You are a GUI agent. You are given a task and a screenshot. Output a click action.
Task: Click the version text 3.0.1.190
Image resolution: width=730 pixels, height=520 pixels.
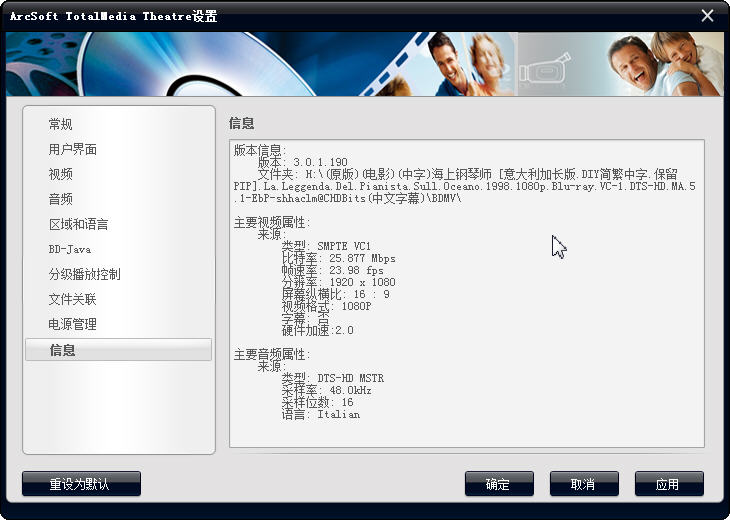point(320,162)
